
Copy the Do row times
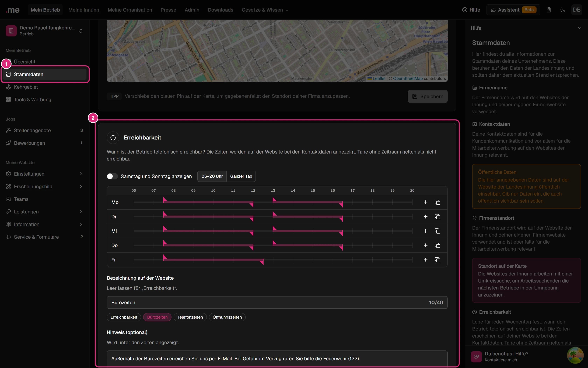tap(437, 245)
